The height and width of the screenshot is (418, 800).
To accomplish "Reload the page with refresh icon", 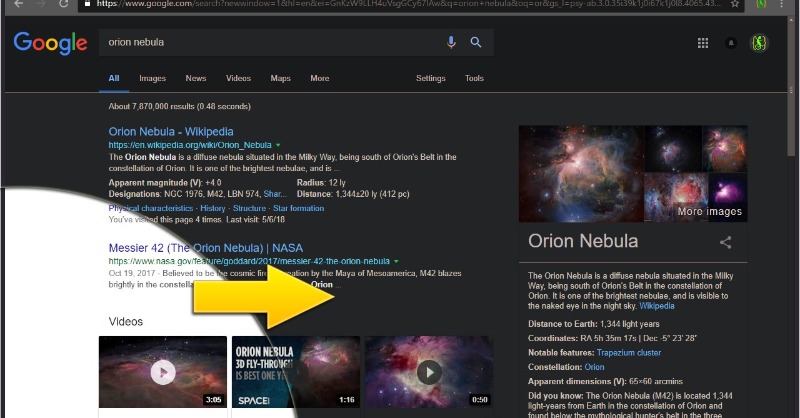I will click(x=63, y=4).
